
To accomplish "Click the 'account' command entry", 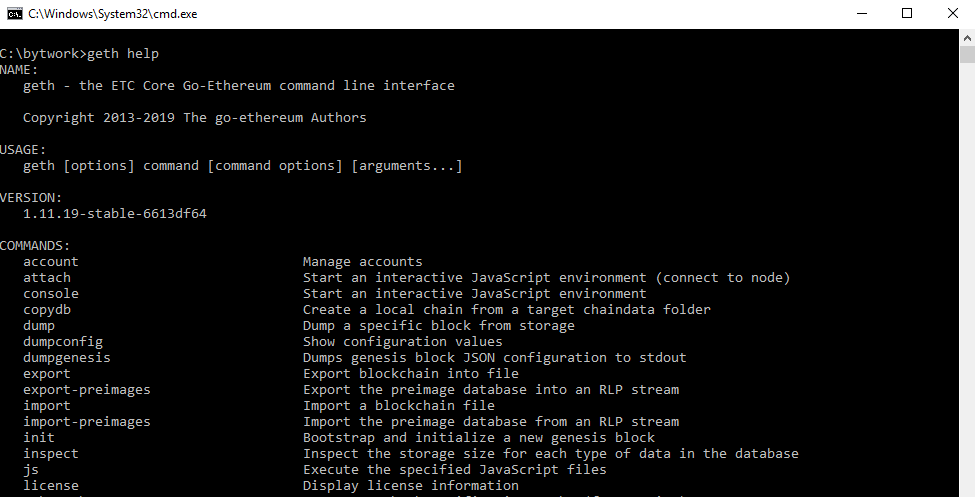I will pos(51,261).
